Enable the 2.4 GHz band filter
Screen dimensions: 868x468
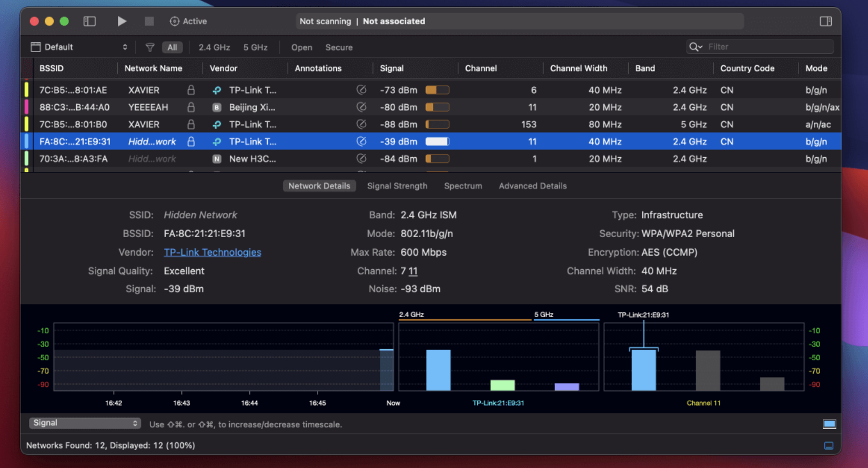[214, 47]
